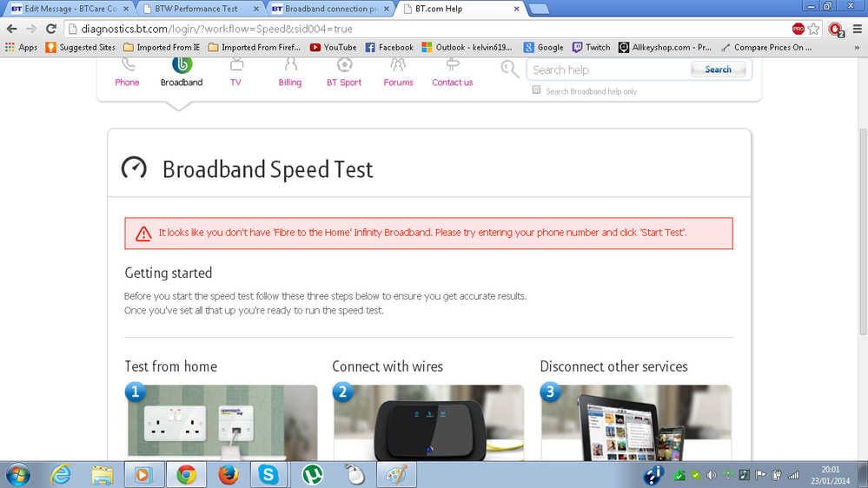This screenshot has height=488, width=868.
Task: Switch to 'Broadband connection' tab
Action: [331, 9]
